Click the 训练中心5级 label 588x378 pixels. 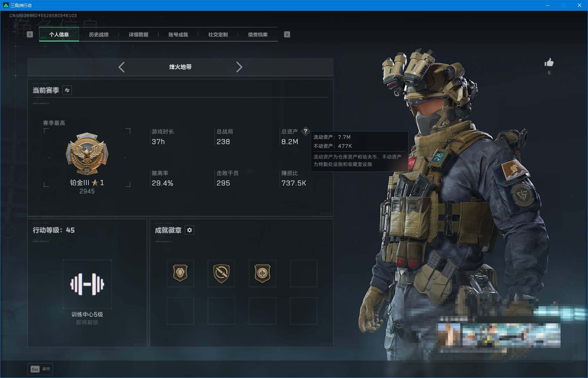pyautogui.click(x=87, y=314)
